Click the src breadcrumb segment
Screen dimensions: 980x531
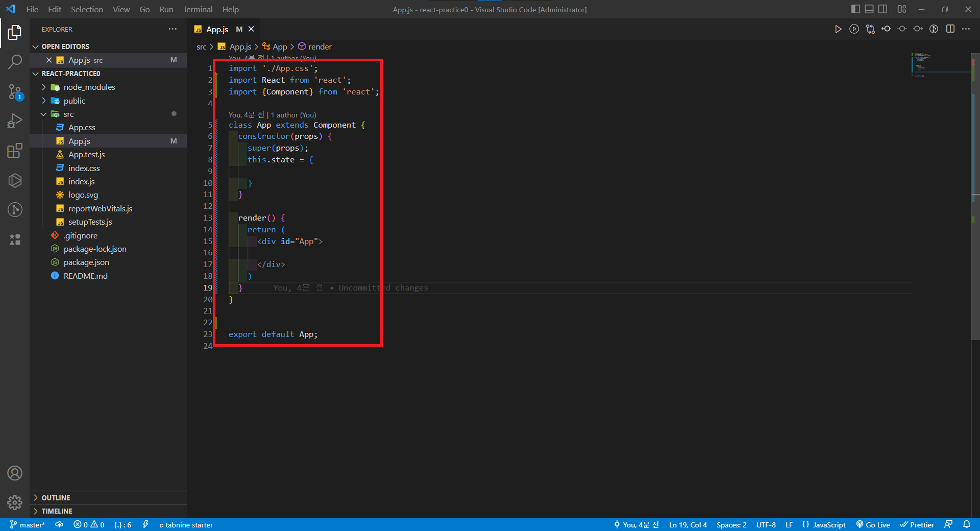(x=202, y=46)
